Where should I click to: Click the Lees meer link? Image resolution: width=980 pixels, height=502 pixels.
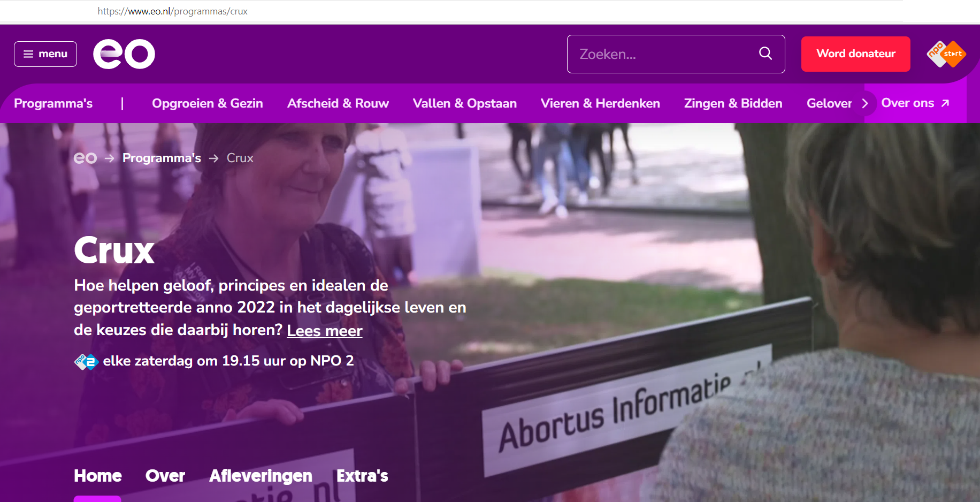[325, 331]
